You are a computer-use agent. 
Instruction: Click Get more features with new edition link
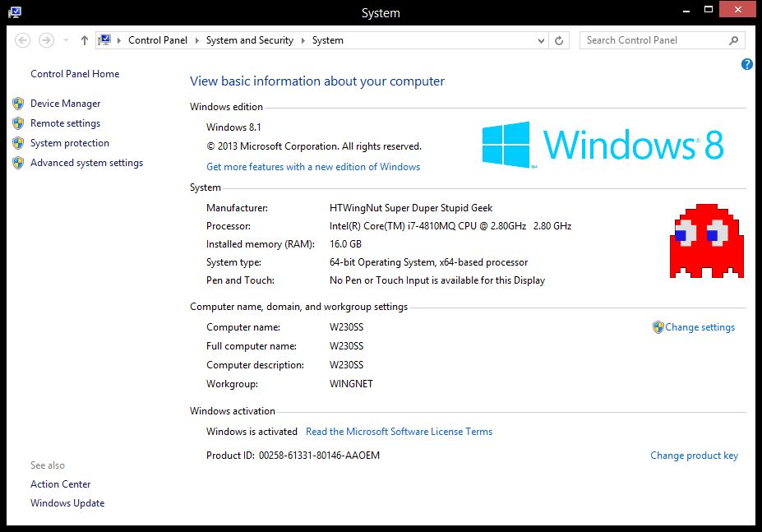coord(313,167)
